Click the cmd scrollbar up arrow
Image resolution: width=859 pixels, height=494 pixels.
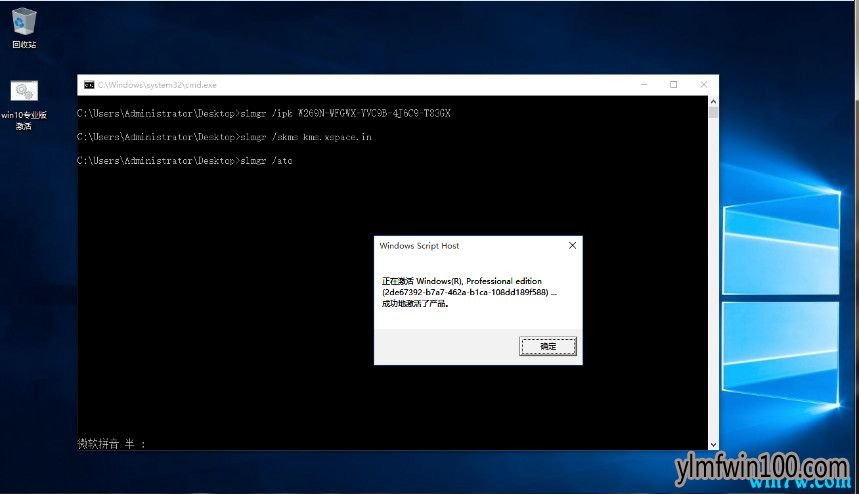pyautogui.click(x=713, y=101)
